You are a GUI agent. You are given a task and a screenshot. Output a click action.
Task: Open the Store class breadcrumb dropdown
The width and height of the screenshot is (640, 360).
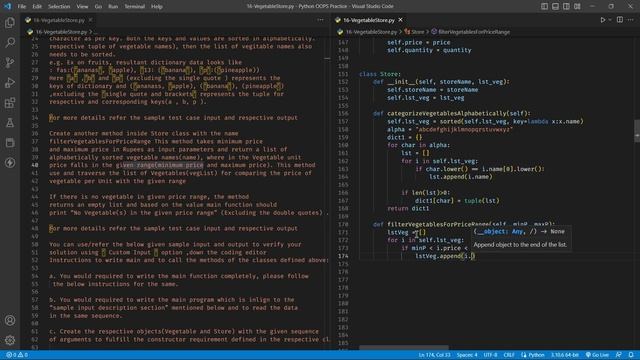pos(414,31)
